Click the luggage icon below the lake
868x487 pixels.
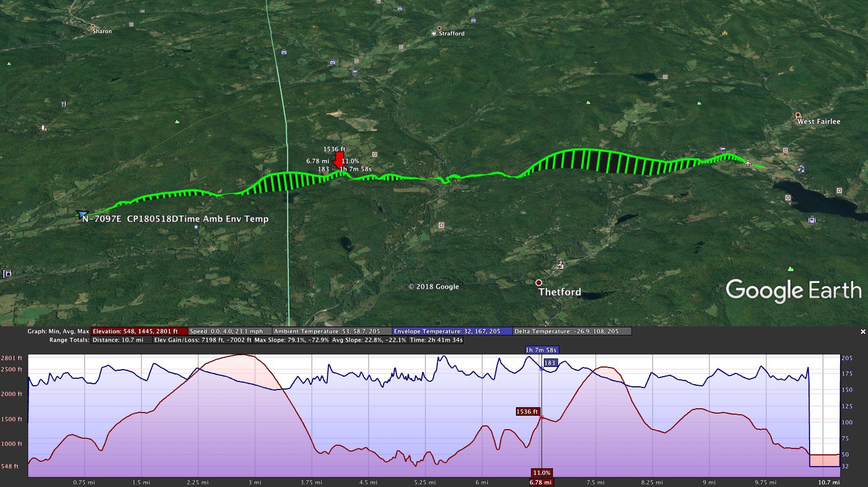pyautogui.click(x=812, y=219)
